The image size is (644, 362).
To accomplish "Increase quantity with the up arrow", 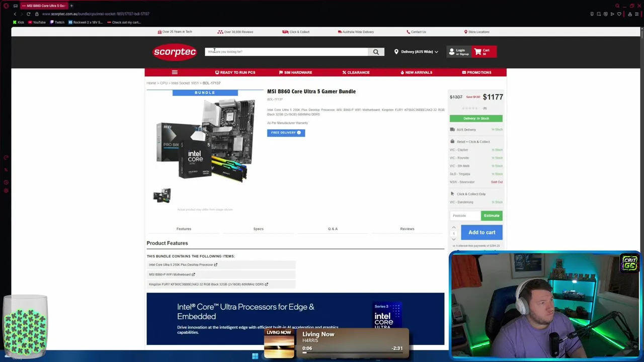I will (x=453, y=228).
